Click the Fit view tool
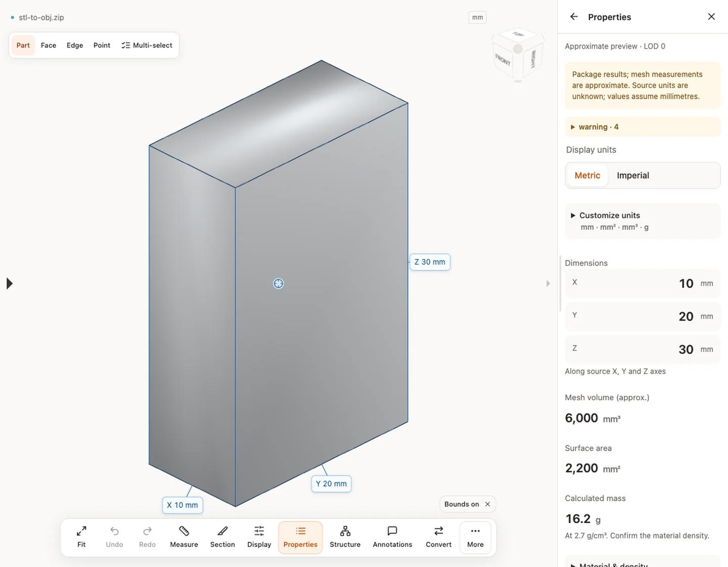This screenshot has width=728, height=567. (x=81, y=537)
